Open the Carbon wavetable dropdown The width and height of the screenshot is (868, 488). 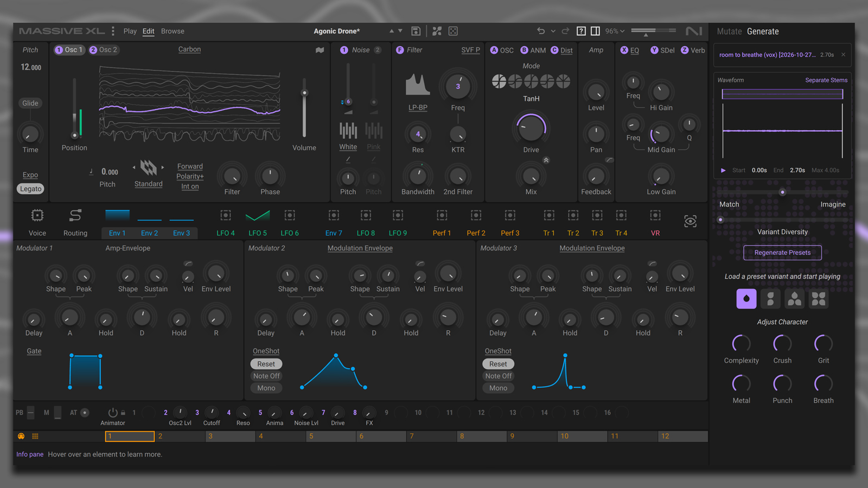point(189,49)
